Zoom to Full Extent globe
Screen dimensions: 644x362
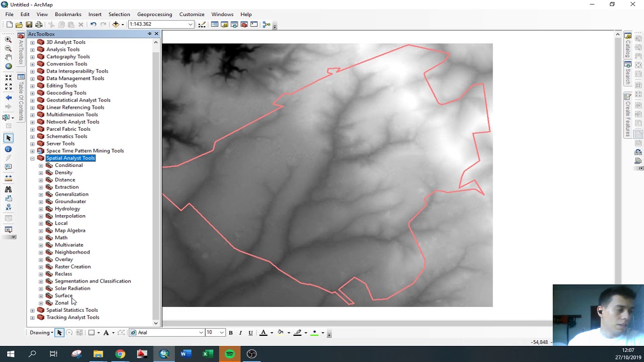[8, 66]
